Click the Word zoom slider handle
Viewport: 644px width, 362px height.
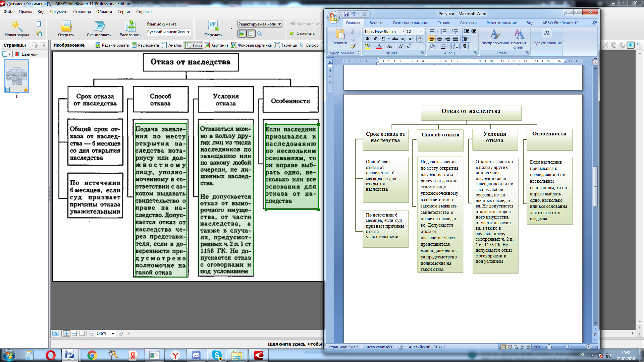point(567,347)
